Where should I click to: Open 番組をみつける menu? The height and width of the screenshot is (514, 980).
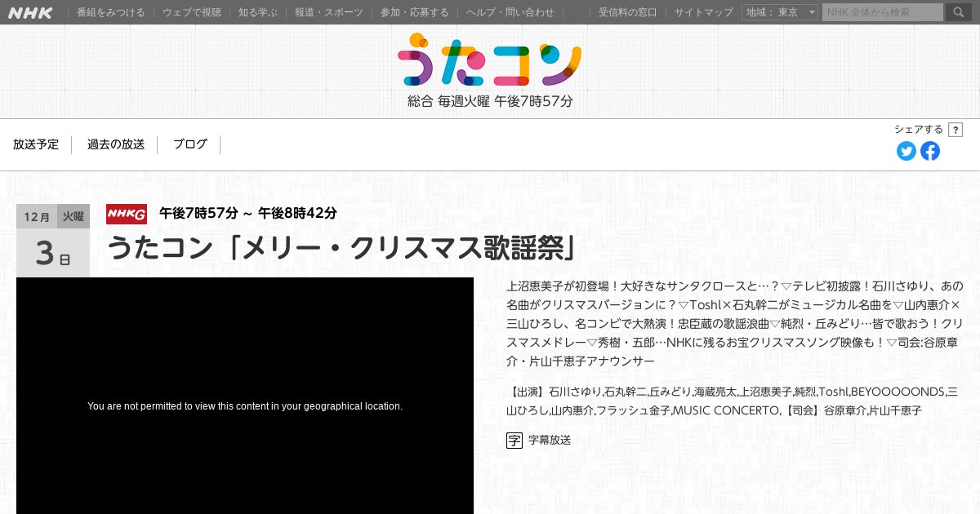click(x=110, y=12)
